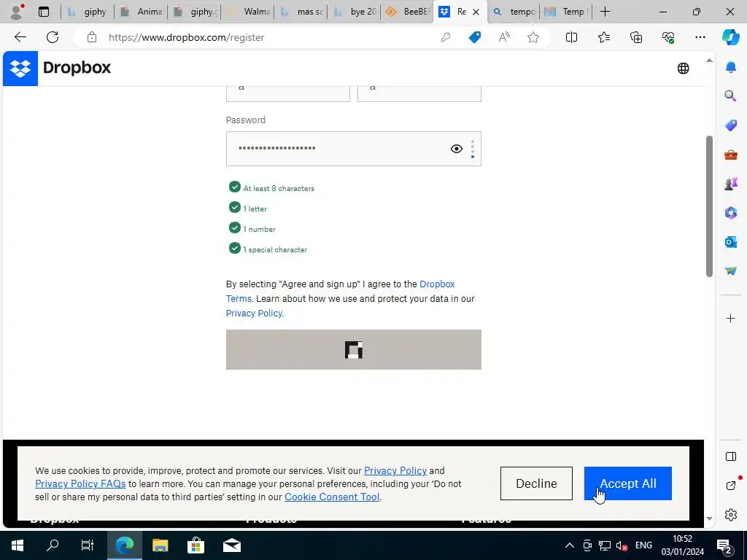Open Edge profile avatar
The width and height of the screenshot is (747, 560).
18,12
